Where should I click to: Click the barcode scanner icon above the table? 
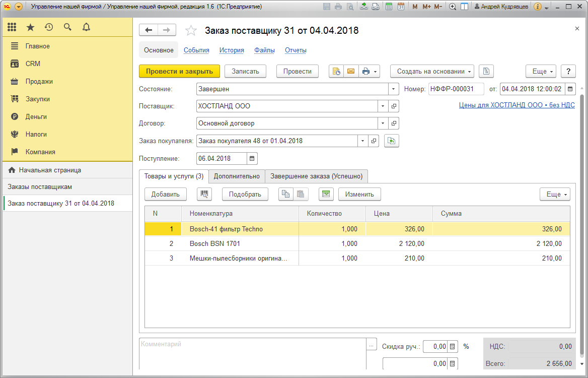[204, 194]
